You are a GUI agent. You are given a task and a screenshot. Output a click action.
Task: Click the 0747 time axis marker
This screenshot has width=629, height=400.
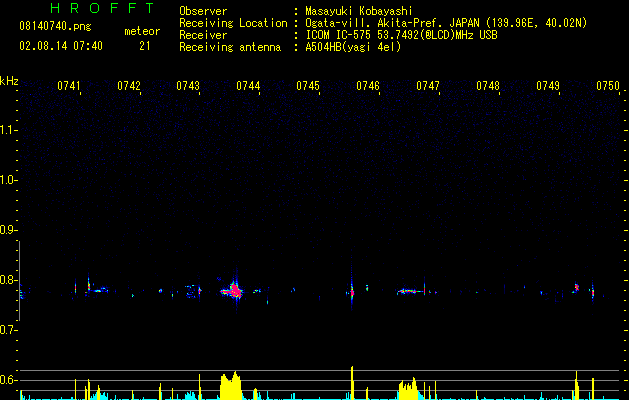pos(428,85)
